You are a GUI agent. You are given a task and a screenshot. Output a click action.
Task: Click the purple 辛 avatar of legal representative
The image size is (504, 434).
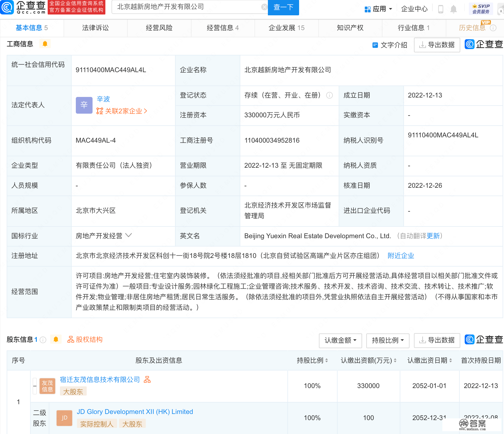coord(84,105)
